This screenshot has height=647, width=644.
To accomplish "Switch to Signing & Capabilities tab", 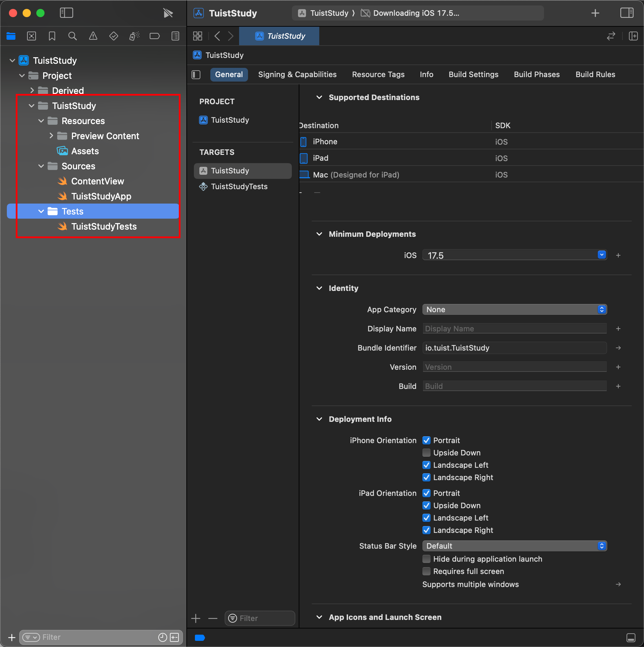I will click(297, 75).
